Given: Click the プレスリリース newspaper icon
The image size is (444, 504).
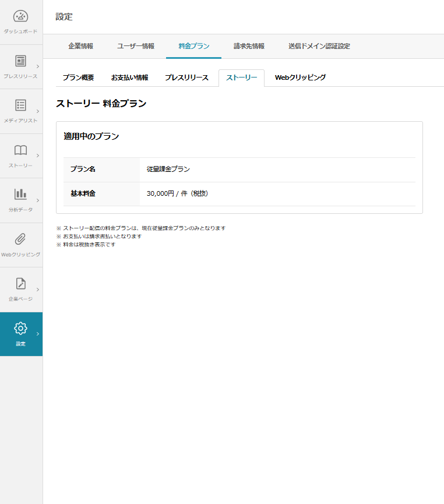Looking at the screenshot, I should click(21, 61).
